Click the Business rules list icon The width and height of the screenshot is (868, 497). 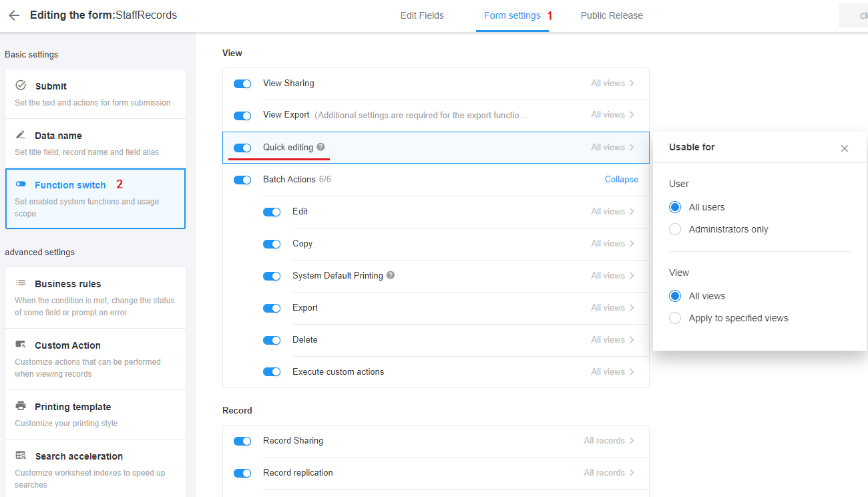tap(21, 283)
